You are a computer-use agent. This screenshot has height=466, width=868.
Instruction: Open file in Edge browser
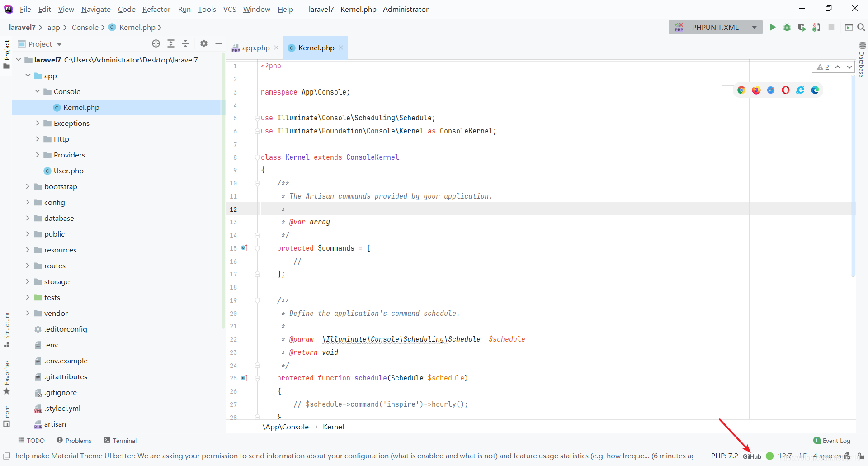815,90
